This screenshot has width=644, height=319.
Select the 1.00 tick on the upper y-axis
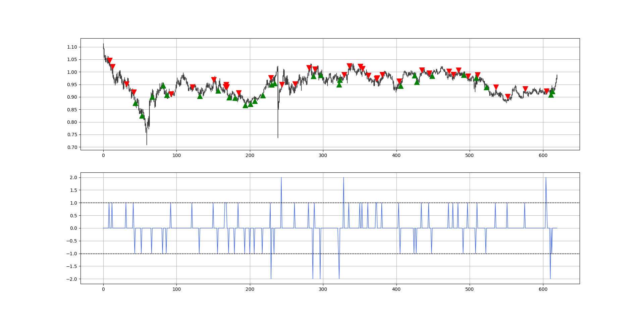72,72
